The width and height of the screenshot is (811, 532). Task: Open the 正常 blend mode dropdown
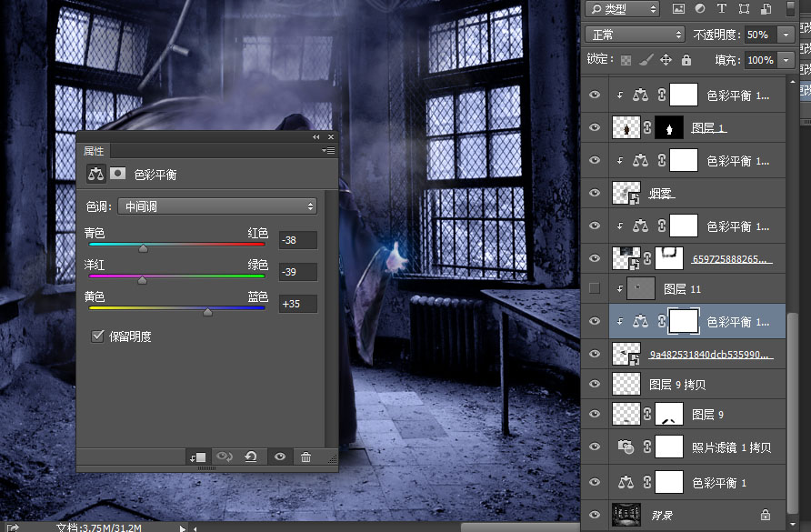pyautogui.click(x=636, y=35)
